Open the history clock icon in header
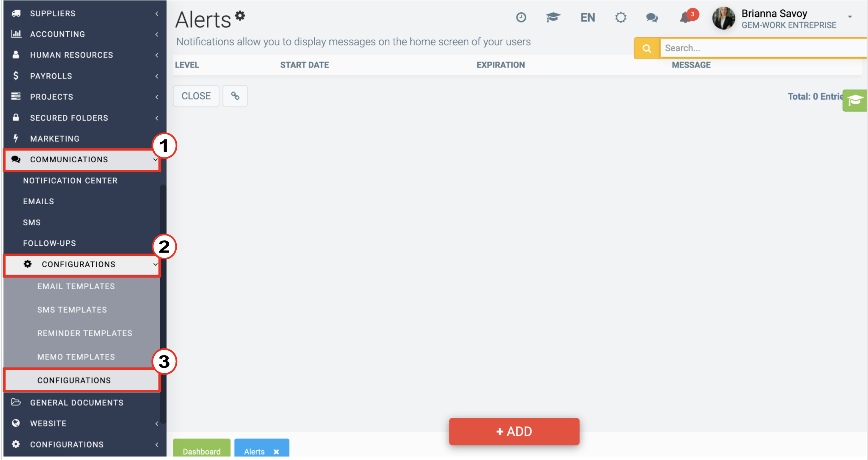868x460 pixels. point(521,17)
